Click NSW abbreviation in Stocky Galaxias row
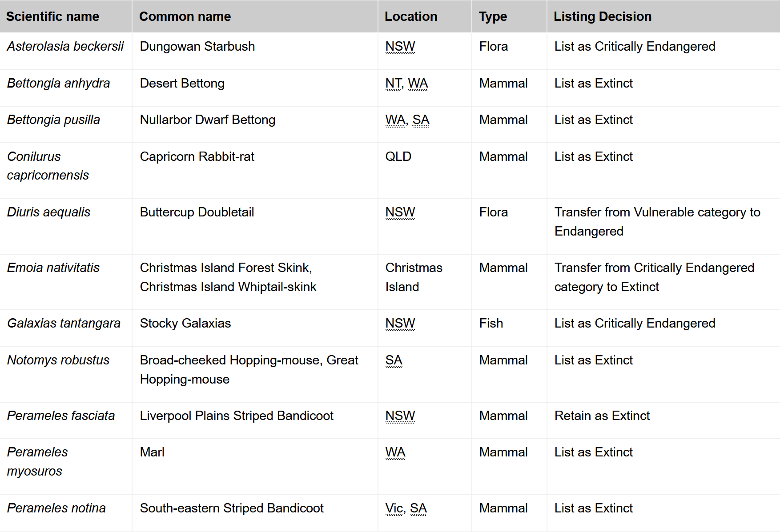The image size is (780, 532). tap(400, 323)
